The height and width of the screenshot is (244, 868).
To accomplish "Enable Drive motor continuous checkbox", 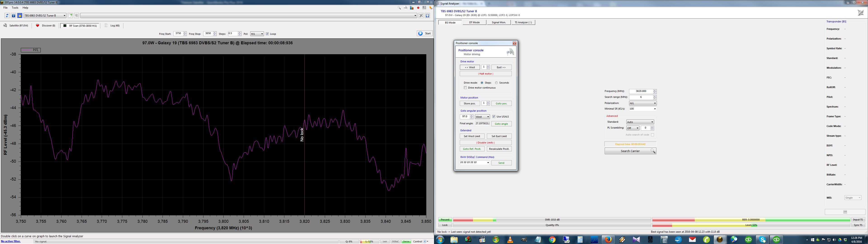I will point(465,88).
